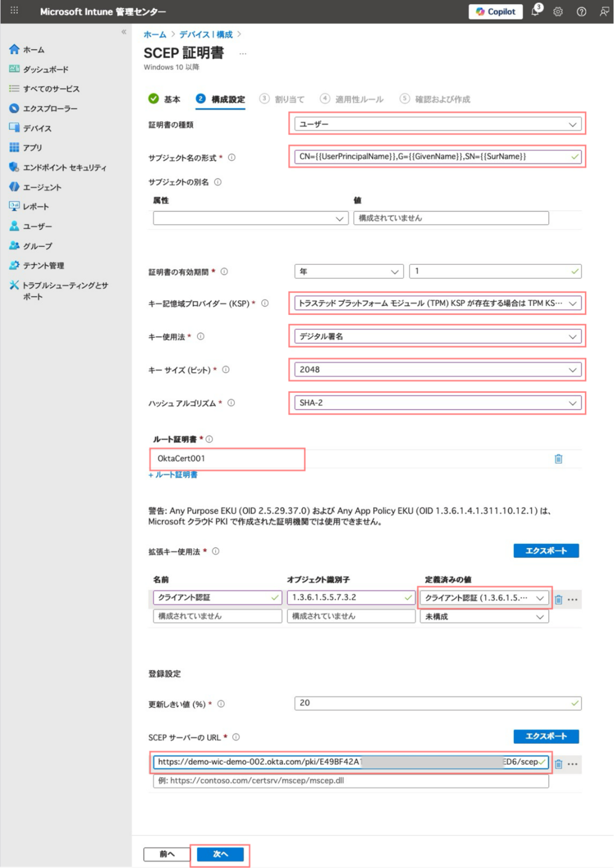Image resolution: width=614 pixels, height=868 pixels.
Task: Open エンドポイント セキュリティ in the sidebar
Action: [64, 167]
